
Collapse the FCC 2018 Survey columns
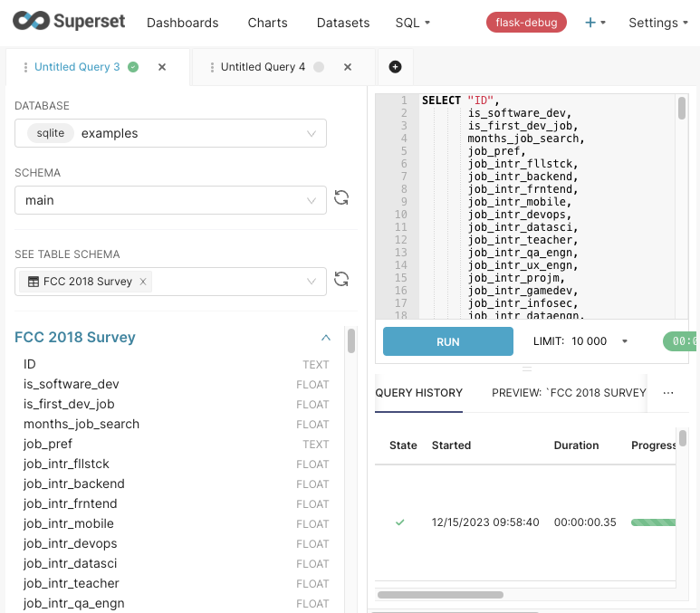click(x=326, y=338)
